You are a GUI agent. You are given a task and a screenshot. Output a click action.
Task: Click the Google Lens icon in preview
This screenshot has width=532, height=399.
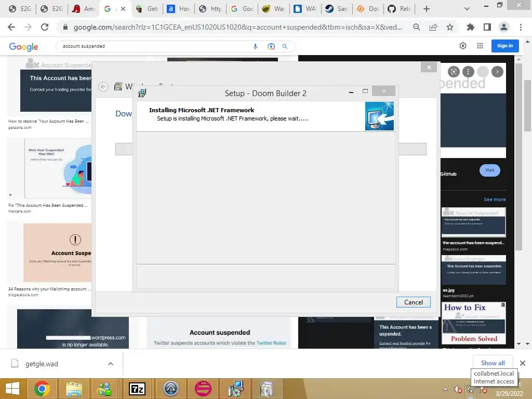coord(454,72)
